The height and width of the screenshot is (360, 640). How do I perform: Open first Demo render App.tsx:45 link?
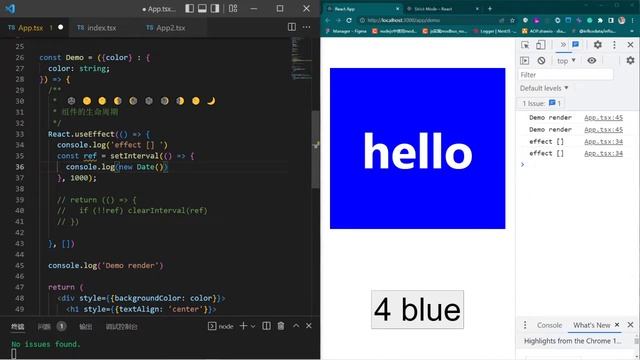click(x=603, y=118)
